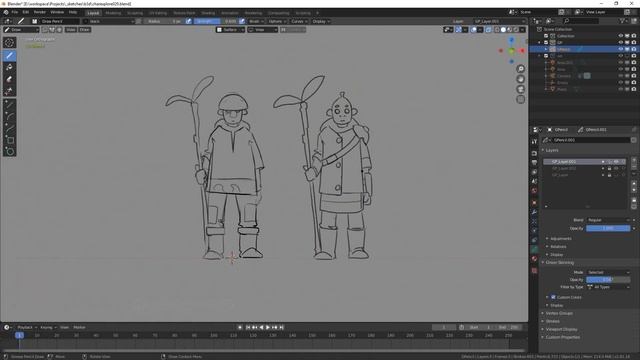This screenshot has height=360, width=640.
Task: Open the Surface stroke placement dropdown
Action: point(231,30)
